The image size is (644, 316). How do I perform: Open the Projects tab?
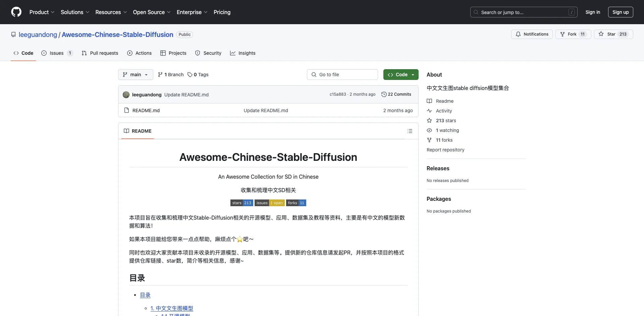coord(173,53)
